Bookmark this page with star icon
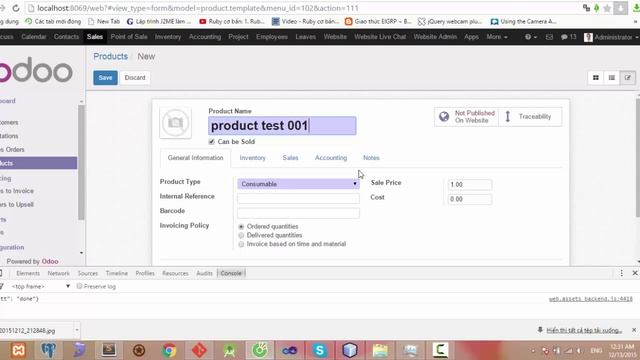The image size is (640, 360). (x=607, y=8)
